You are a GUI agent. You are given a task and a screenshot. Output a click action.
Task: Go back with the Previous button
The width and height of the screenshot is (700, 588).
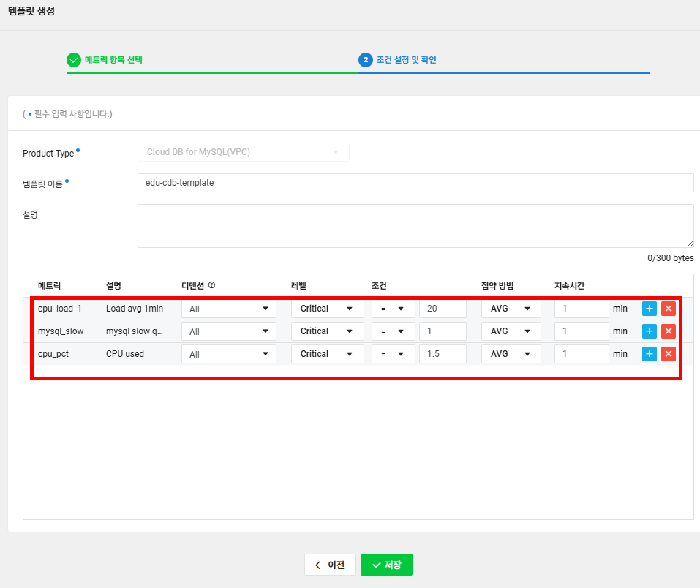[x=330, y=565]
